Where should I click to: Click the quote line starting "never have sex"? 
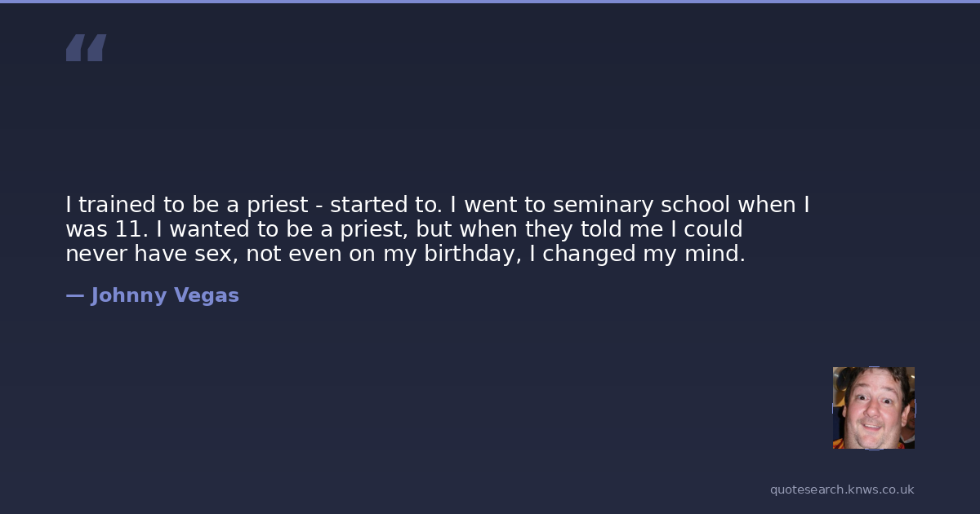pyautogui.click(x=405, y=254)
